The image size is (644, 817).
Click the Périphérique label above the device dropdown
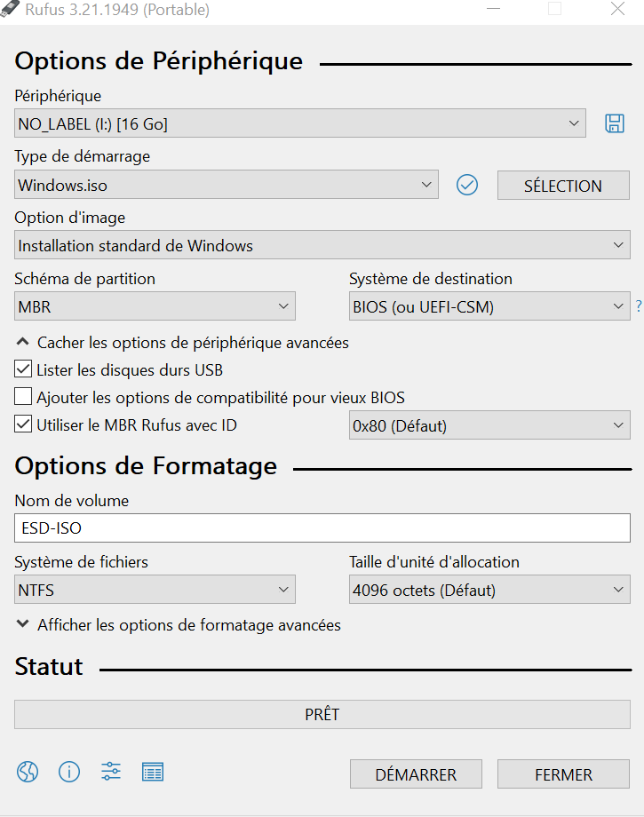(x=58, y=96)
